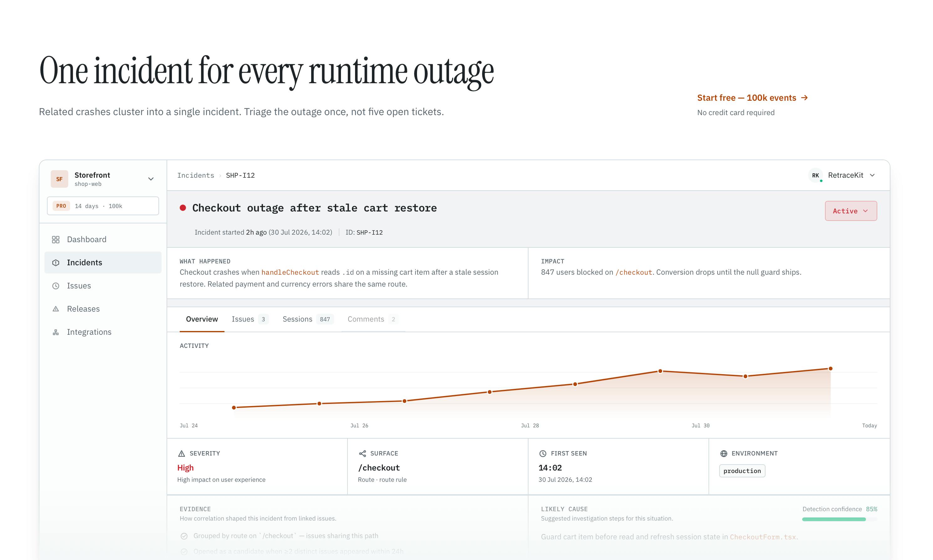
Task: Click check icon beside 'Grouped by route'
Action: coord(184,536)
